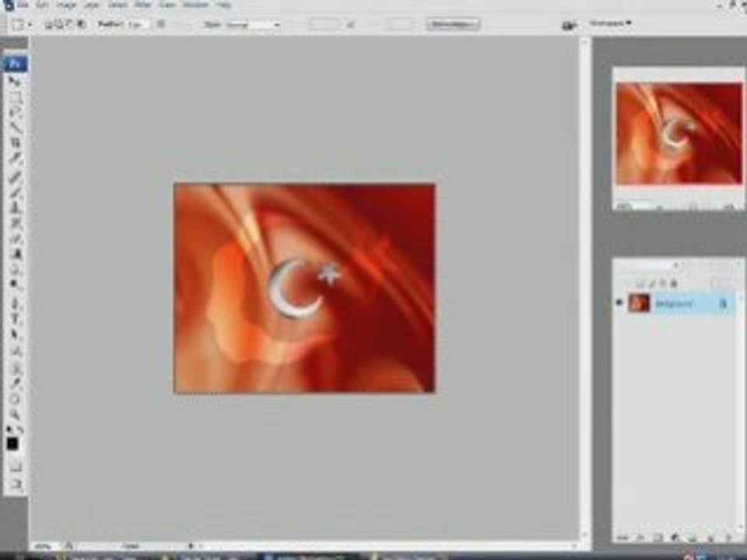Select the Type tool
Viewport: 747px width, 560px height.
tap(15, 319)
